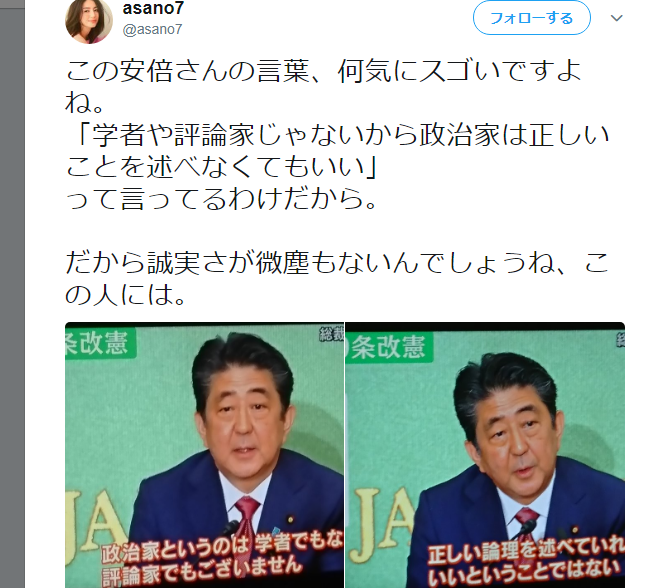Click the @asano7 handle
663x588 pixels.
tap(152, 29)
